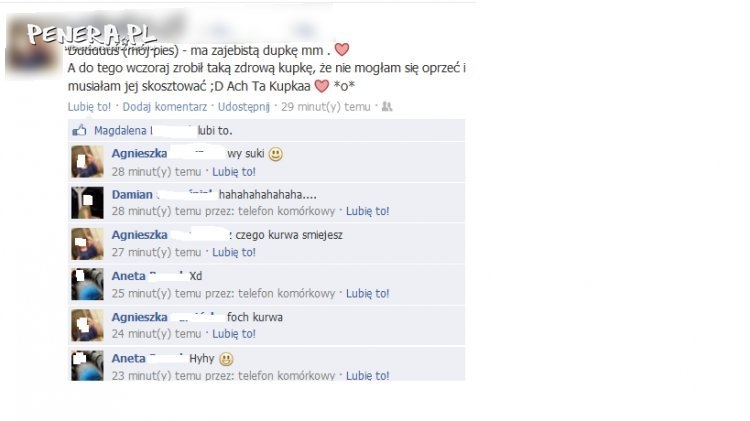750x421 pixels.
Task: Like Damian's 'hahahahahahaha' comment
Action: pos(367,211)
